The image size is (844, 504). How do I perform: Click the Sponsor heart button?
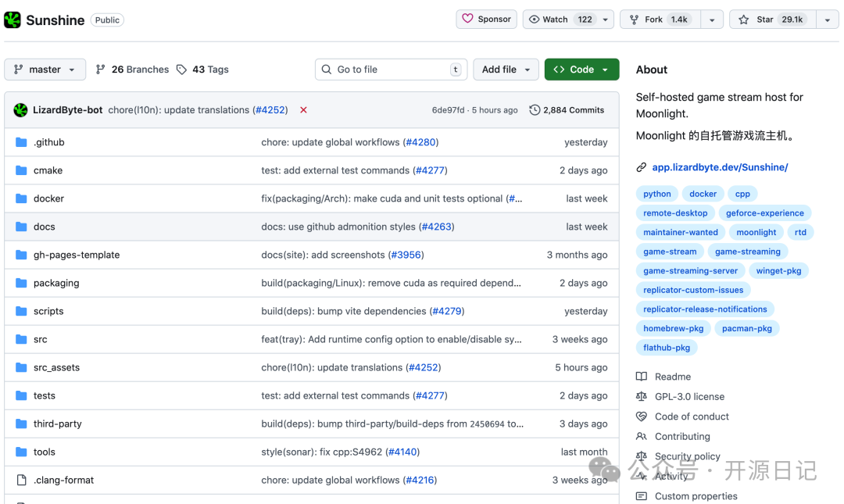(x=486, y=20)
